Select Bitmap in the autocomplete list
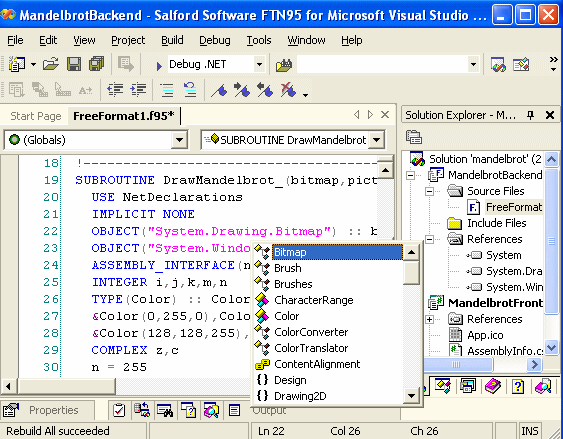 pos(337,252)
